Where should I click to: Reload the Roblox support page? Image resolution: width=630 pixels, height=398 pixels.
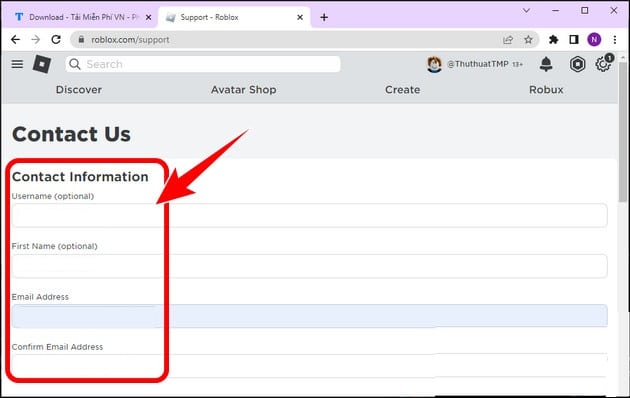(56, 39)
